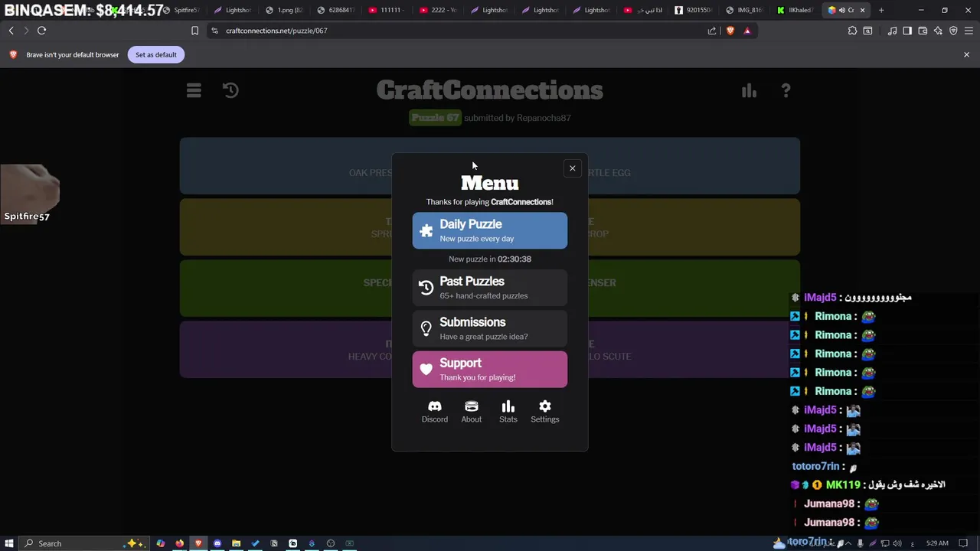The width and height of the screenshot is (980, 551).
Task: Open the question mark help icon
Action: pyautogui.click(x=786, y=90)
